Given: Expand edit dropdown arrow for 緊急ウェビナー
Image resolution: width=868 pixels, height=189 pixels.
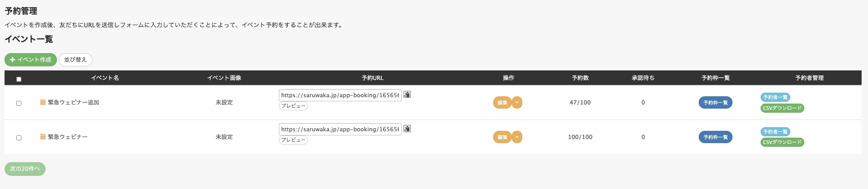Looking at the screenshot, I should [517, 137].
